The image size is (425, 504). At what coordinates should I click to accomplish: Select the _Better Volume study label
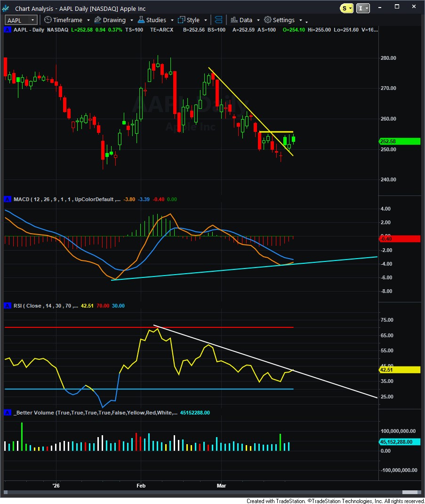click(96, 413)
